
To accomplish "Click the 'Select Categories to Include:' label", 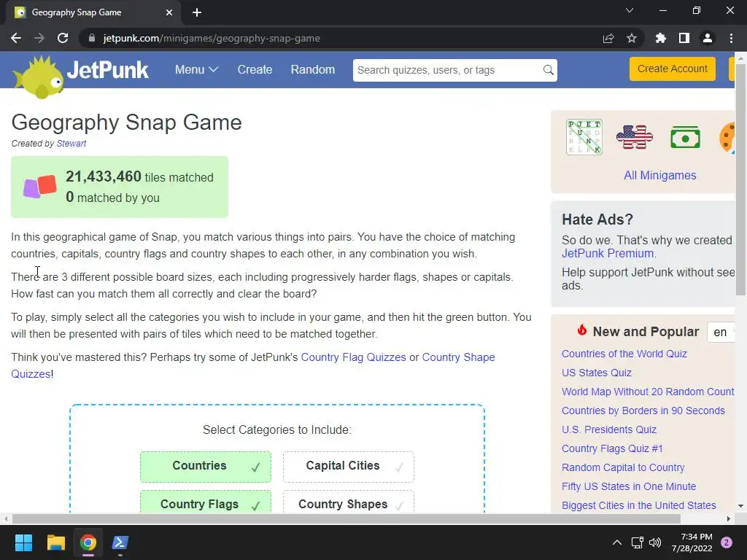I will (x=277, y=429).
